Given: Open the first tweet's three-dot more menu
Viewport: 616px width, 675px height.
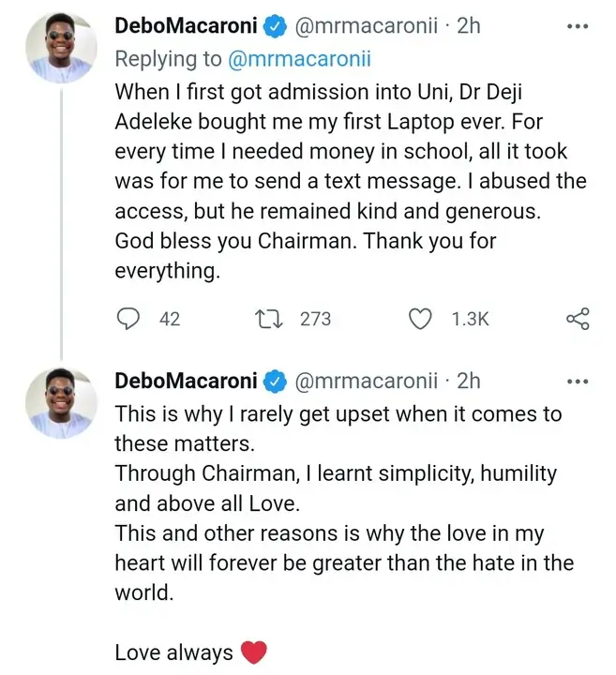Looking at the screenshot, I should tap(578, 26).
